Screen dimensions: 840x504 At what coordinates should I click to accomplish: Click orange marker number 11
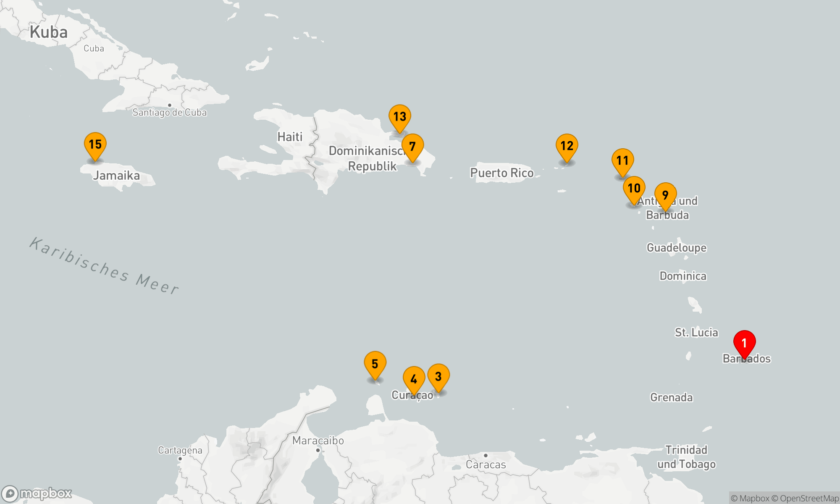(x=622, y=160)
